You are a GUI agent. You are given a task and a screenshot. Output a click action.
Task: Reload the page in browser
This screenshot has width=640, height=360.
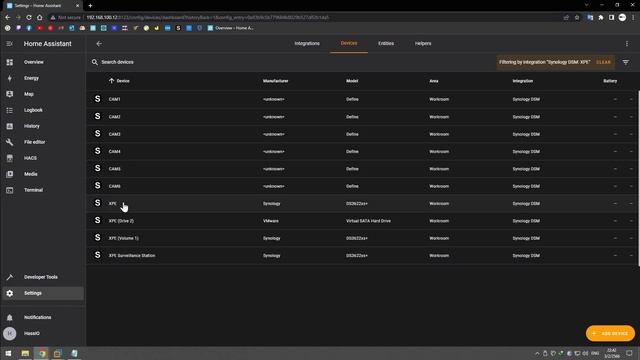pyautogui.click(x=29, y=18)
